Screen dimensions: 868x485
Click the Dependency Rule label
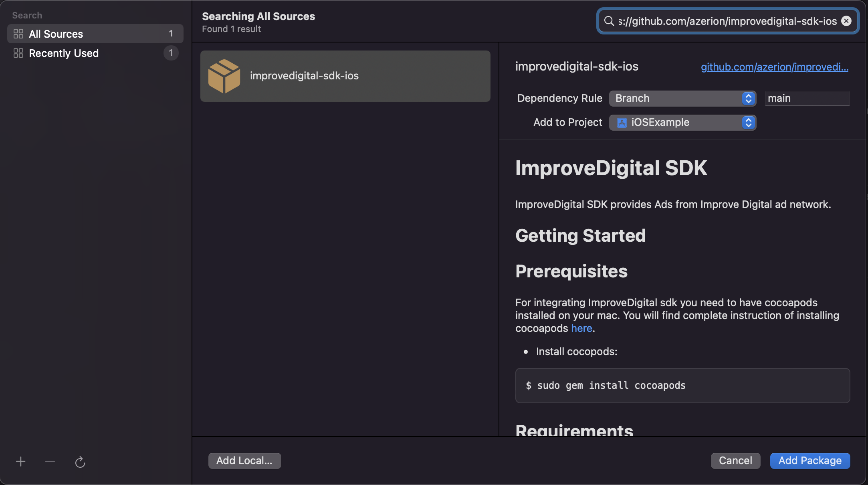point(560,99)
